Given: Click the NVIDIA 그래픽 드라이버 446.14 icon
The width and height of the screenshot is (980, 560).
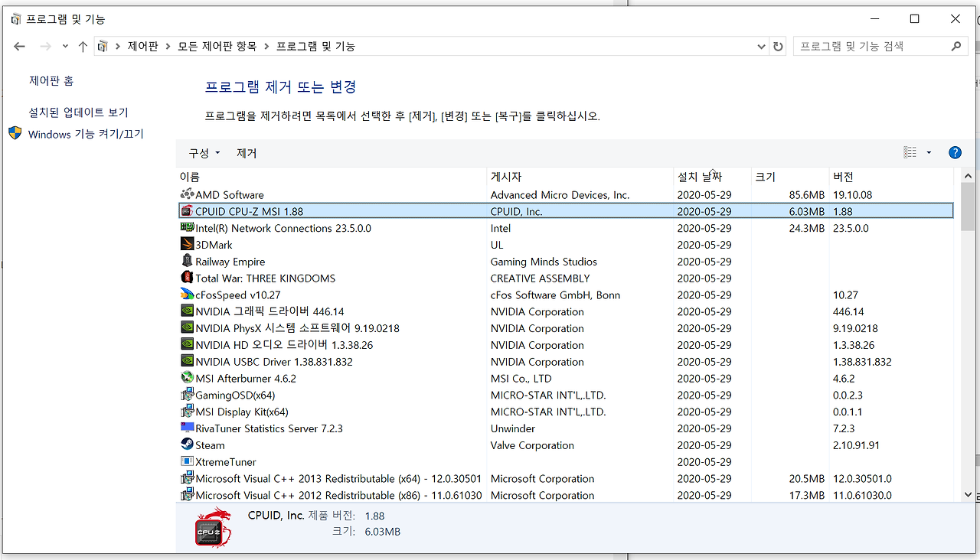Looking at the screenshot, I should click(187, 311).
